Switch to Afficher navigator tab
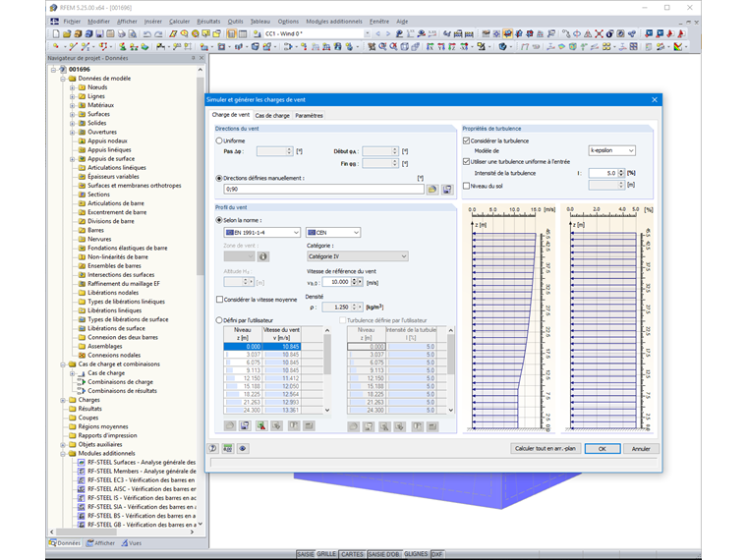747x560 pixels. [100, 543]
